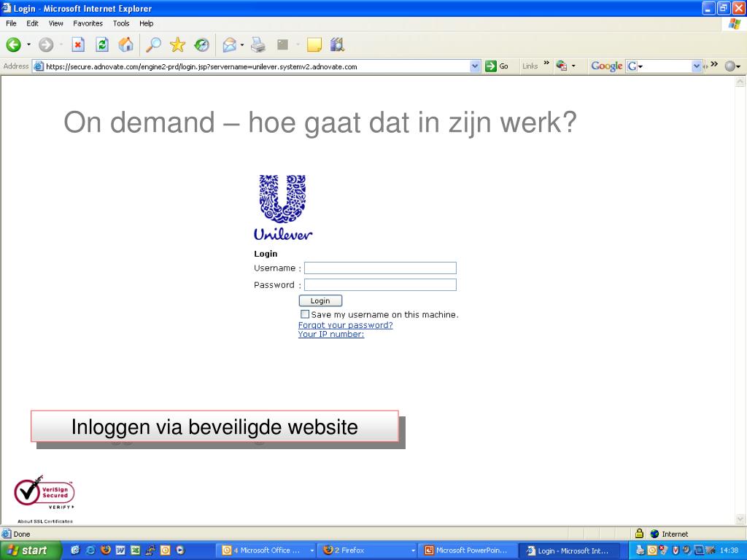
Task: Expand the Google search box dropdown arrow
Action: pos(697,66)
